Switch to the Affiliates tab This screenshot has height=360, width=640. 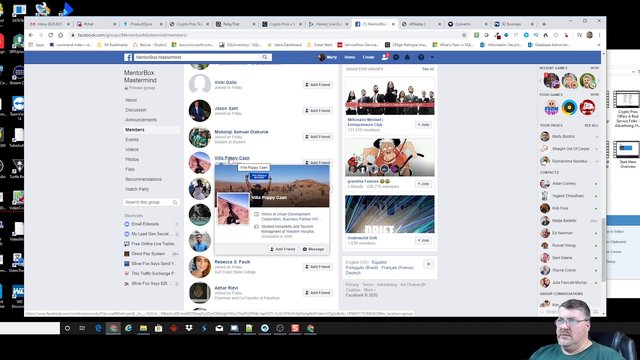click(421, 24)
